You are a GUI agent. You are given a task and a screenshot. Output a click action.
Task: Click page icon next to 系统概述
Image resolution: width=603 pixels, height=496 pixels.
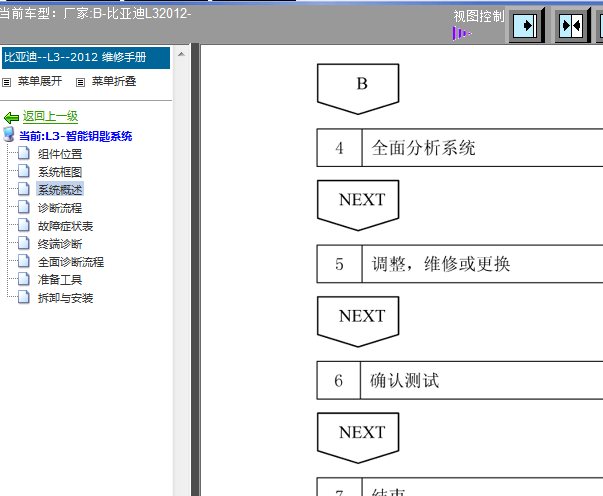23,189
